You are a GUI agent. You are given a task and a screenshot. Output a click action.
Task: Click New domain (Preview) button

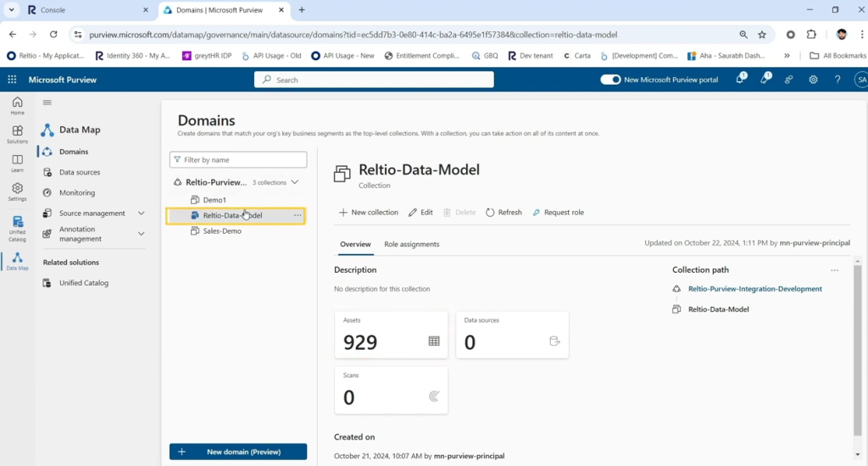pos(238,452)
